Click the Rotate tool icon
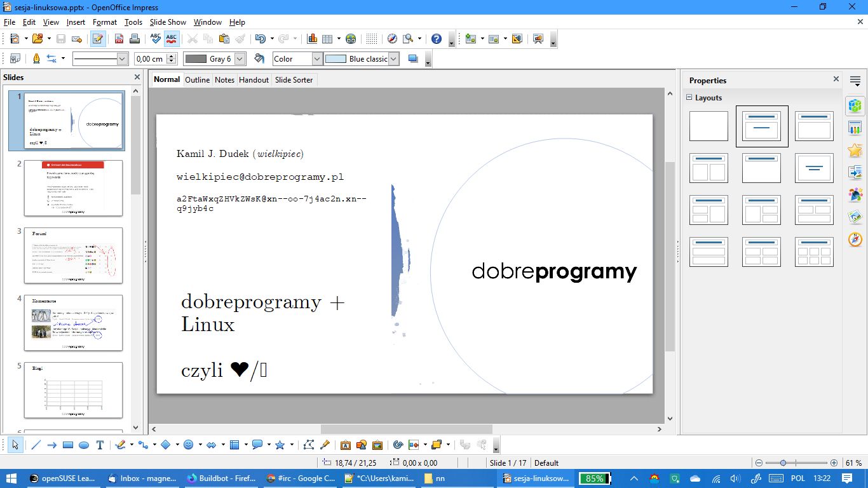 [398, 445]
